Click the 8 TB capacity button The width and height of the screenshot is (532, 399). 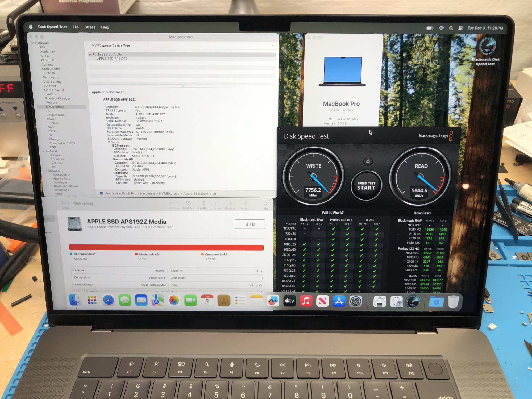coord(250,224)
